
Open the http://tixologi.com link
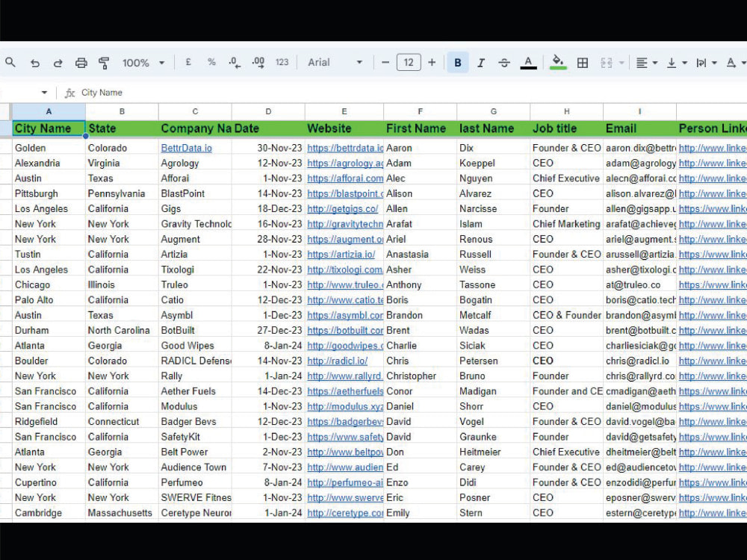click(x=345, y=270)
